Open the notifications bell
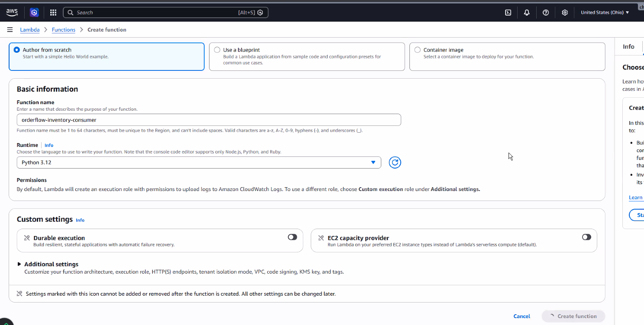The width and height of the screenshot is (644, 325). click(x=527, y=13)
